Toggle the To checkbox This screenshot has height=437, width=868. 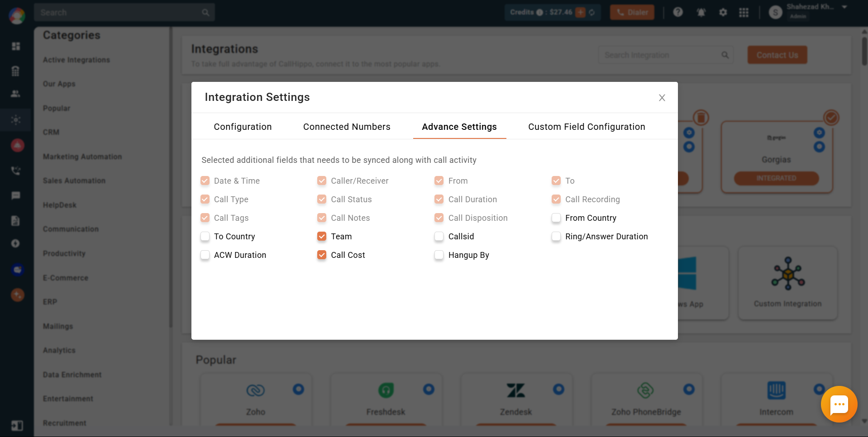(x=556, y=181)
